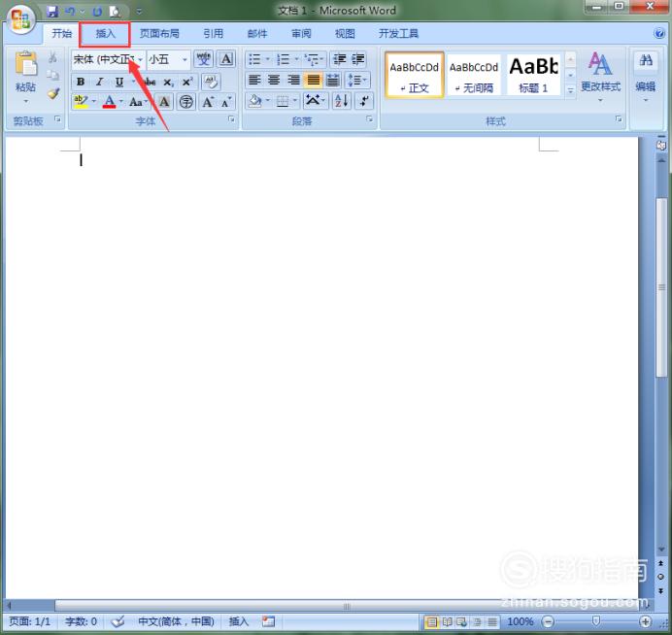This screenshot has width=672, height=635.
Task: Open the font name dropdown
Action: point(141,59)
